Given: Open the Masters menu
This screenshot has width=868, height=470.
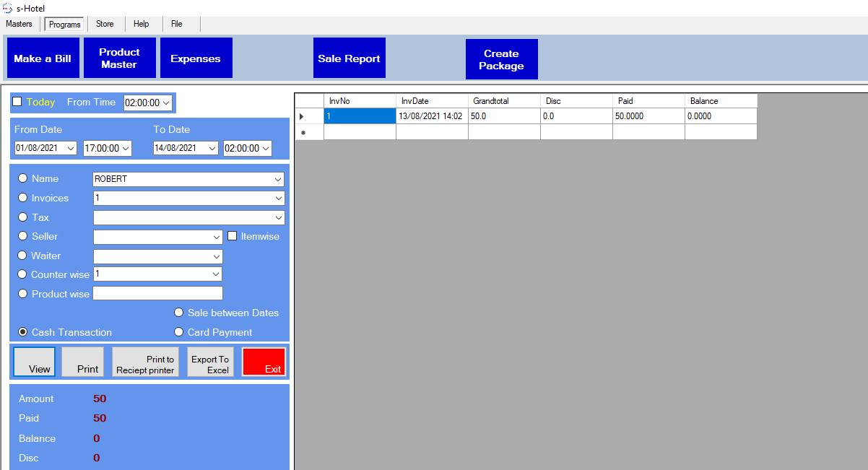Looking at the screenshot, I should pos(19,24).
